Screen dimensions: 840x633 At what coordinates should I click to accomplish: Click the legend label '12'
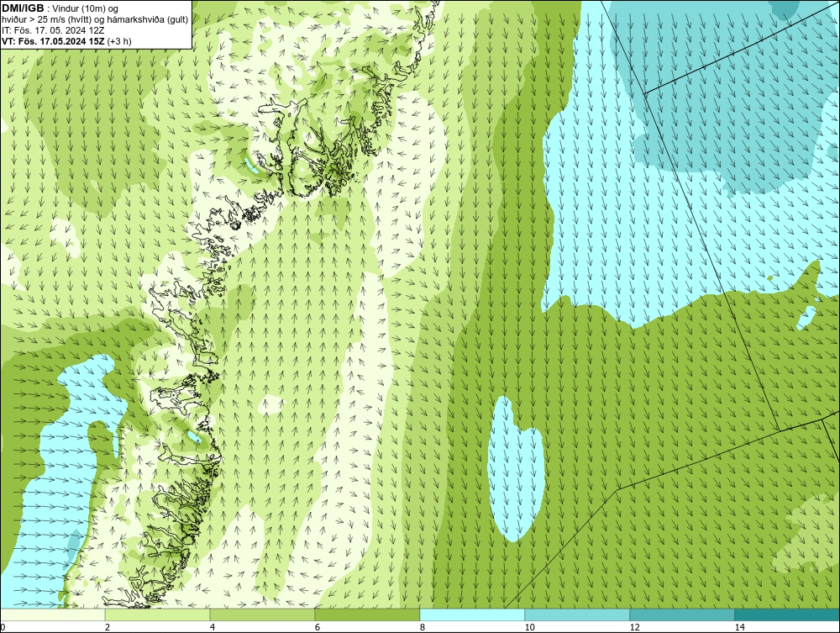(635, 627)
